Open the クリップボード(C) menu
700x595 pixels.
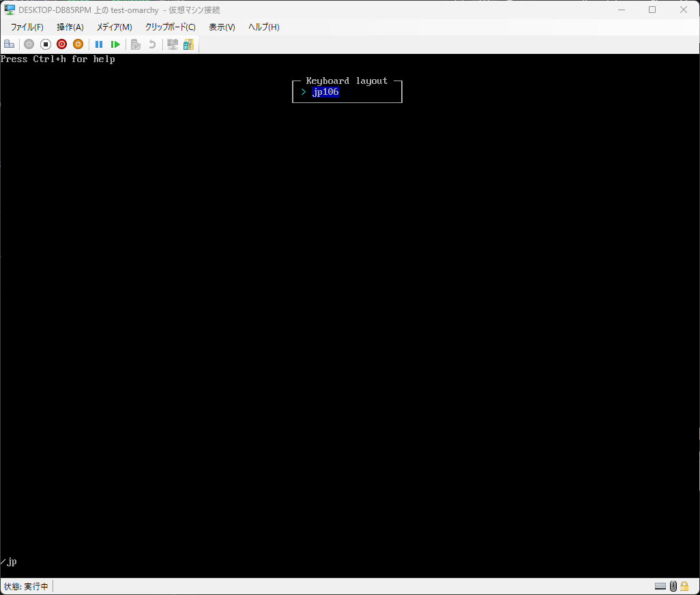170,27
